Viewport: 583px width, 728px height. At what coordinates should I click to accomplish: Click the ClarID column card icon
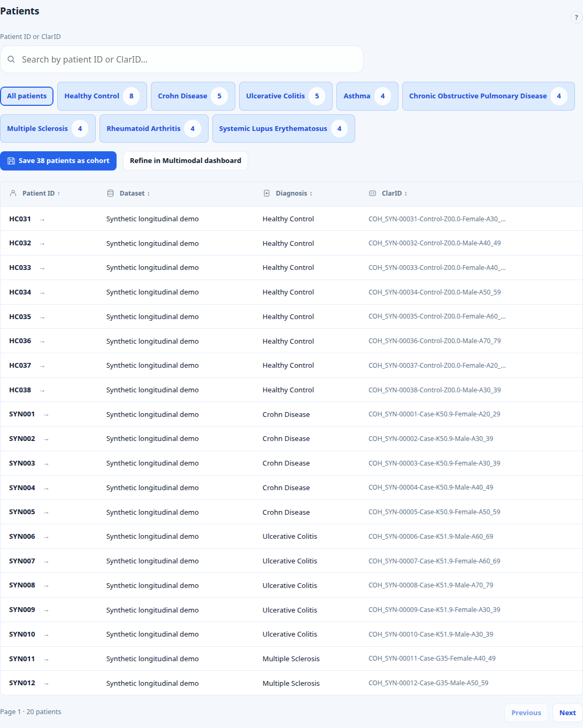click(x=372, y=193)
